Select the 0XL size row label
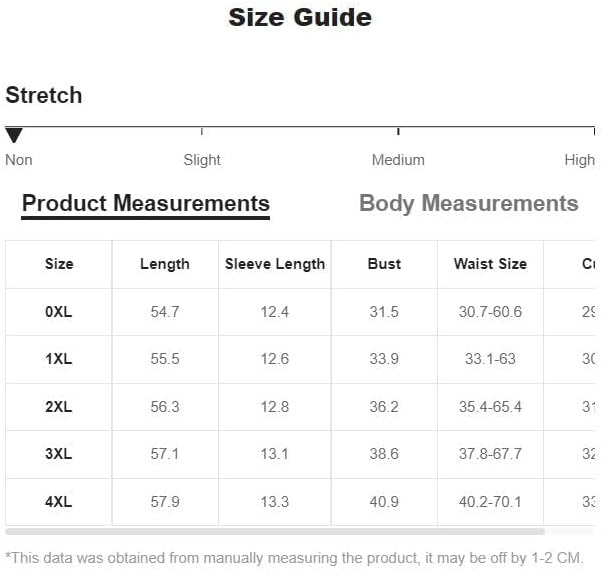Image resolution: width=603 pixels, height=570 pixels. tap(59, 312)
